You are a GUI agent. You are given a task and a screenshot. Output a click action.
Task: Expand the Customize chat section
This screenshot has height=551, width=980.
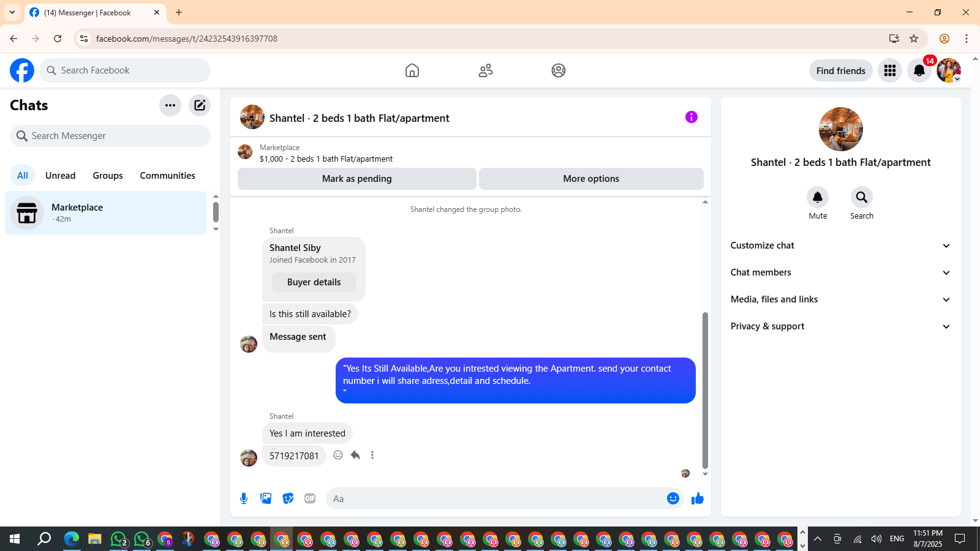[840, 246]
